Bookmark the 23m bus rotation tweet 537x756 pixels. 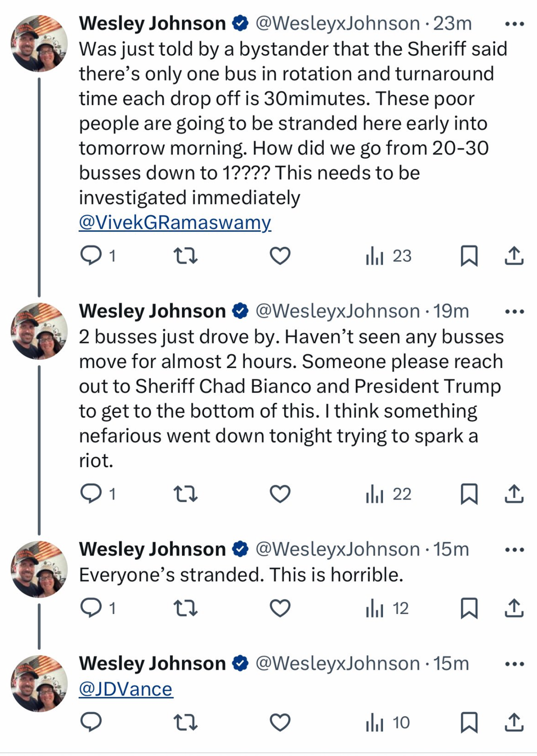[469, 256]
